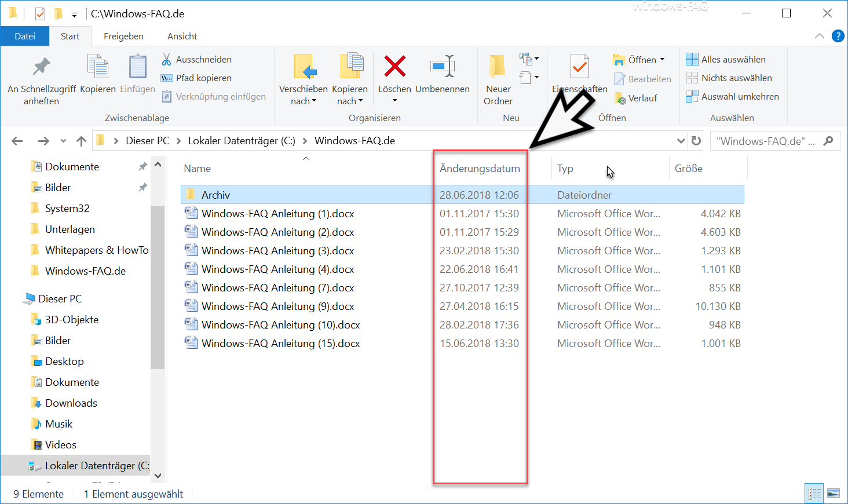
Task: Open the blue help icon
Action: (x=838, y=36)
